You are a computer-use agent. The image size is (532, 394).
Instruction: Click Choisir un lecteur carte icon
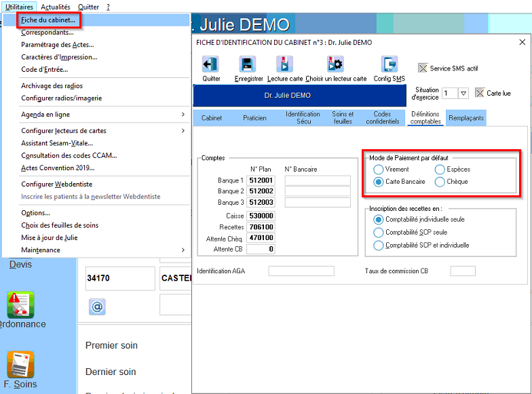[x=335, y=64]
